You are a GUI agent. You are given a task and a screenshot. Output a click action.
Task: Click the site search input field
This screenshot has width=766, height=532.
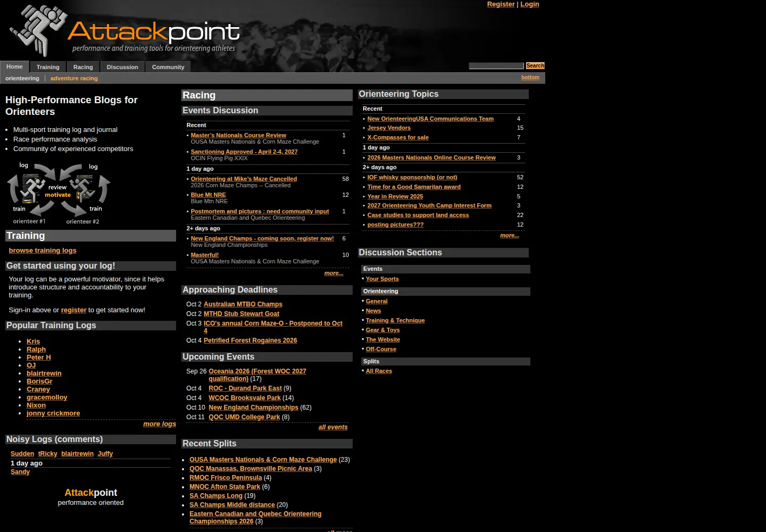pos(496,66)
